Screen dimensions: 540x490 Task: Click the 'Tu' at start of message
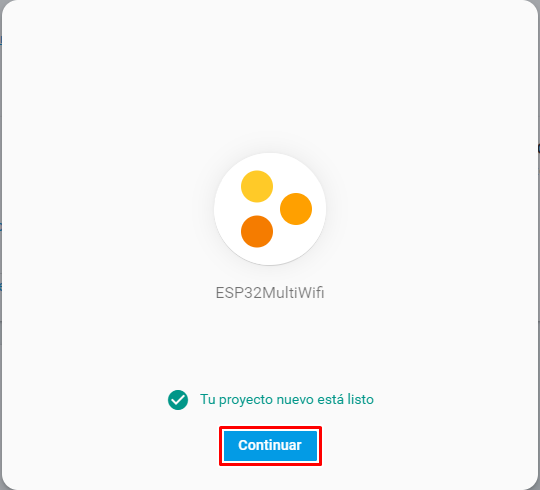pyautogui.click(x=208, y=399)
